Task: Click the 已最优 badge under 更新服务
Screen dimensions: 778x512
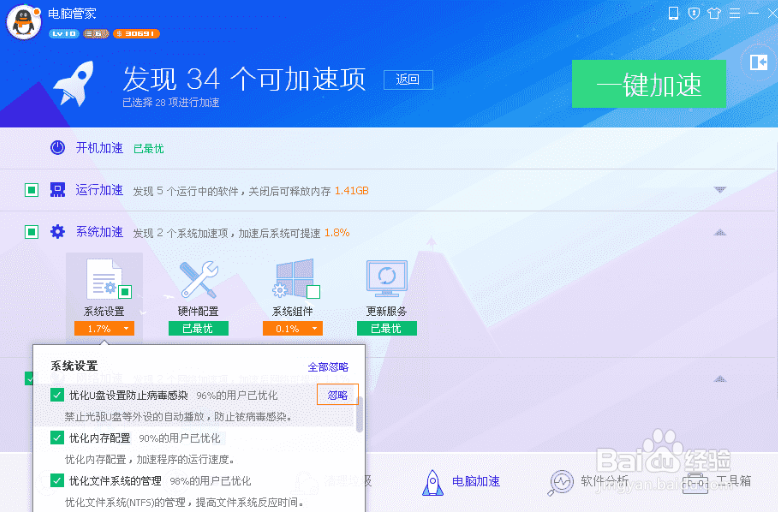Action: click(x=387, y=328)
